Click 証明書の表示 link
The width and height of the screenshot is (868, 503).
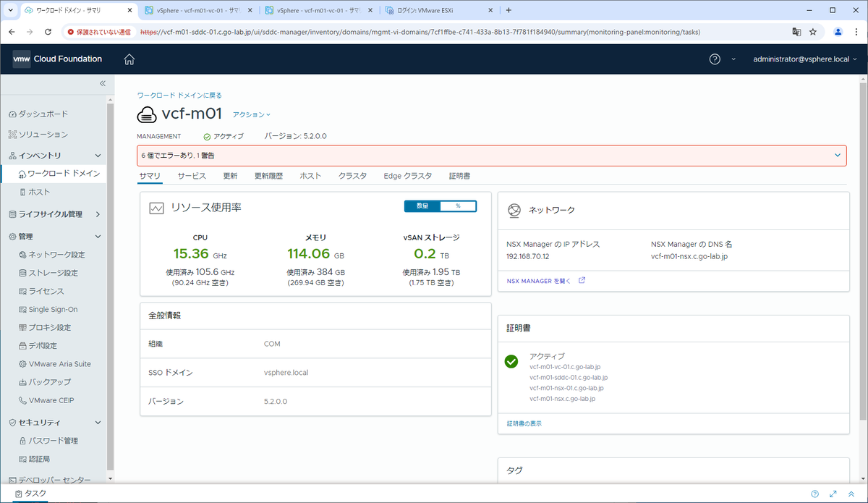click(x=524, y=423)
